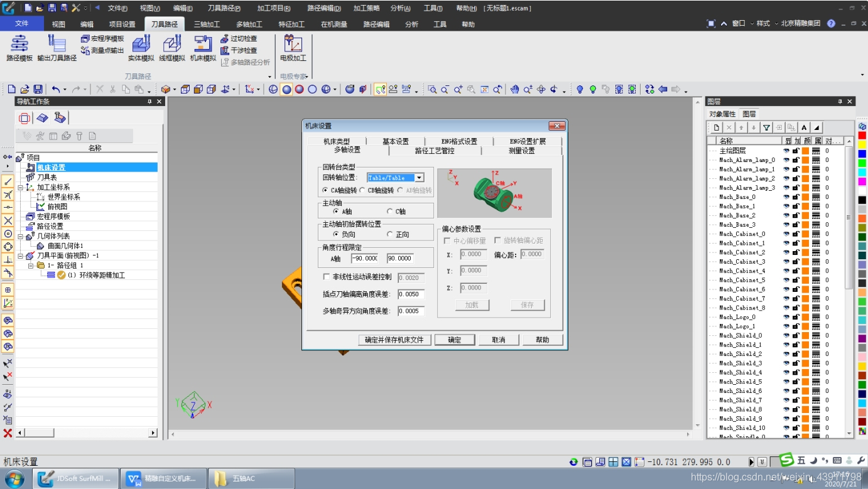Switch to the 基本设置 dialog tab

tap(396, 141)
